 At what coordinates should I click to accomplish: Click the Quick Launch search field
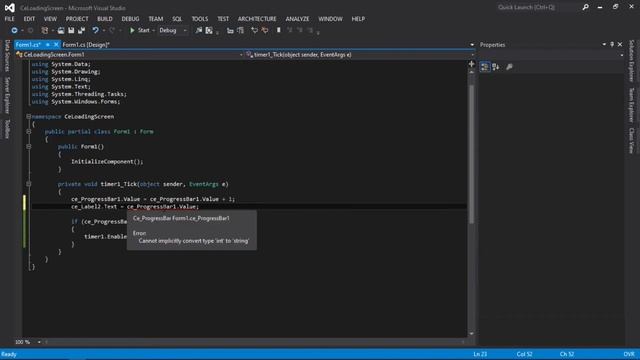[539, 7]
